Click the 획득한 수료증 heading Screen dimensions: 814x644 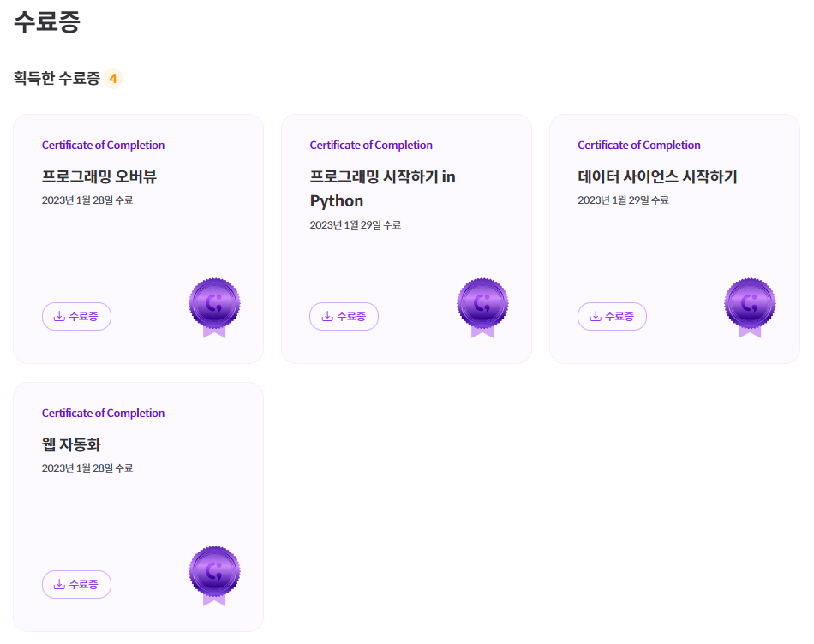[57, 79]
